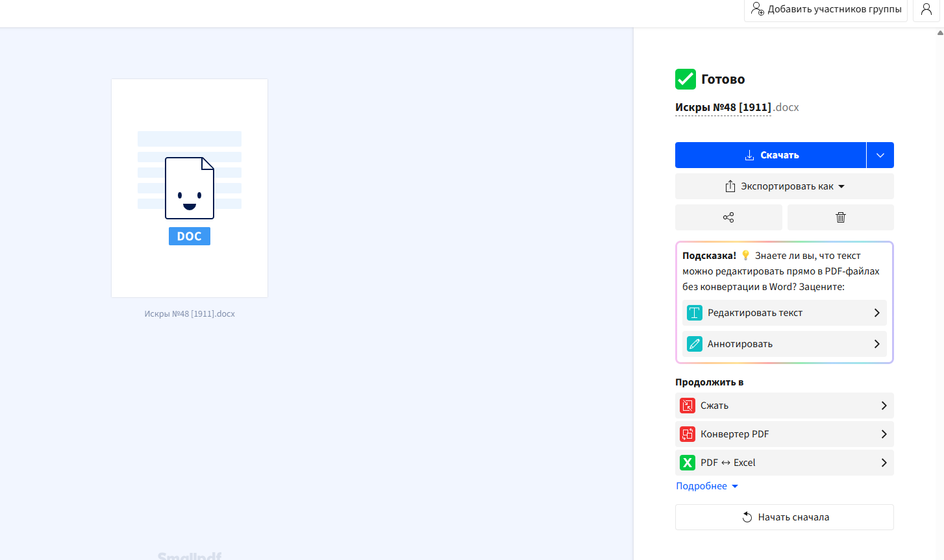Expand Подробнее to show more tools

[x=707, y=486]
